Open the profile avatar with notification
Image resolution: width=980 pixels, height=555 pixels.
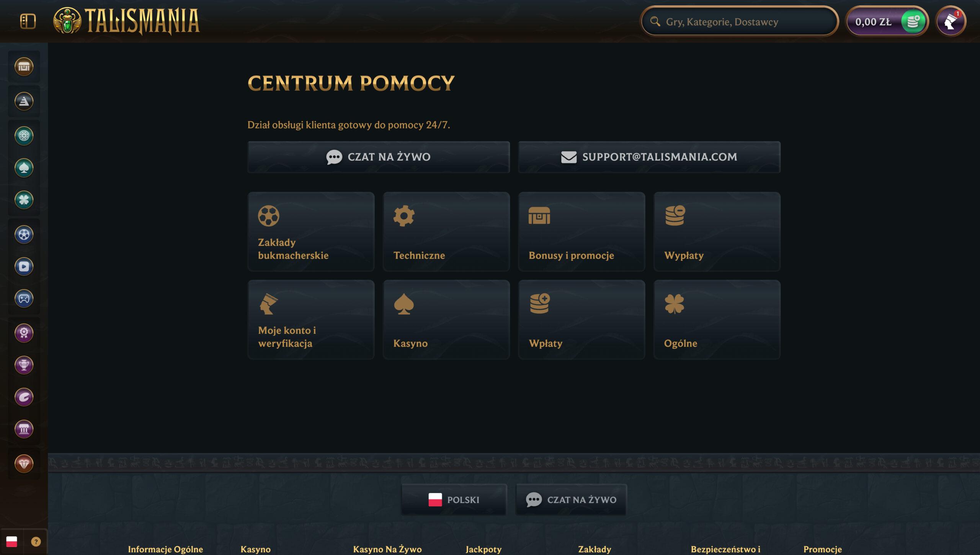point(951,21)
